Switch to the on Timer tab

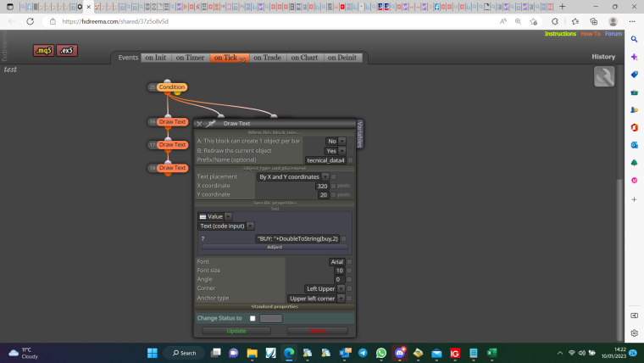(190, 58)
